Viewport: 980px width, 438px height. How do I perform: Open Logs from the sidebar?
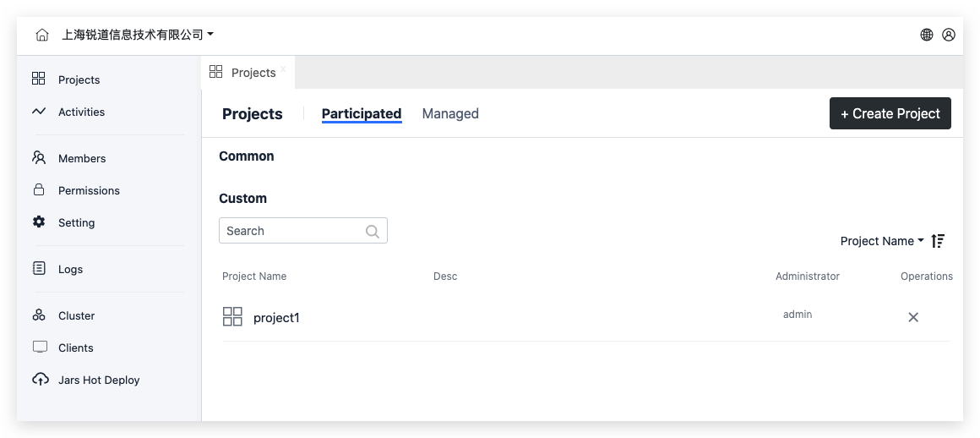pos(70,269)
